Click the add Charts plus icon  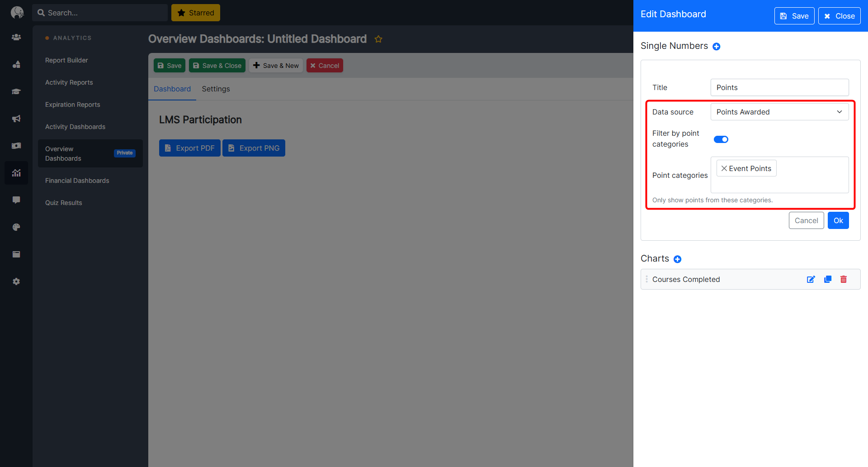tap(677, 259)
